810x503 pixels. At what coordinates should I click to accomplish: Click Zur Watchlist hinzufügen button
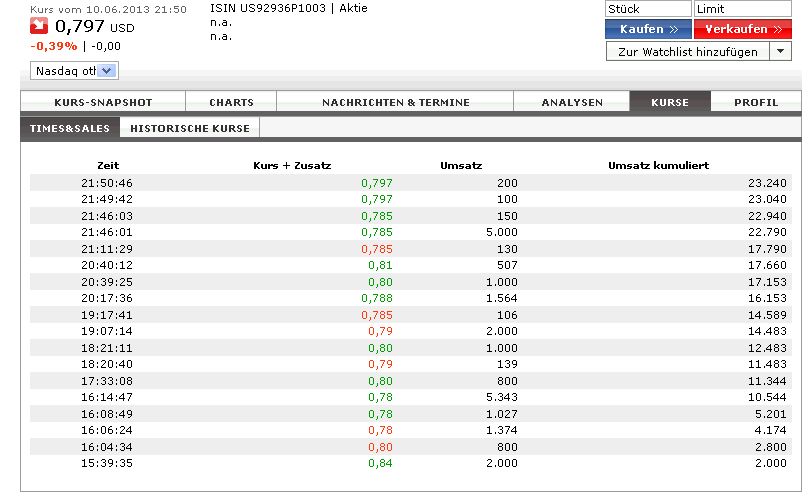[x=687, y=52]
